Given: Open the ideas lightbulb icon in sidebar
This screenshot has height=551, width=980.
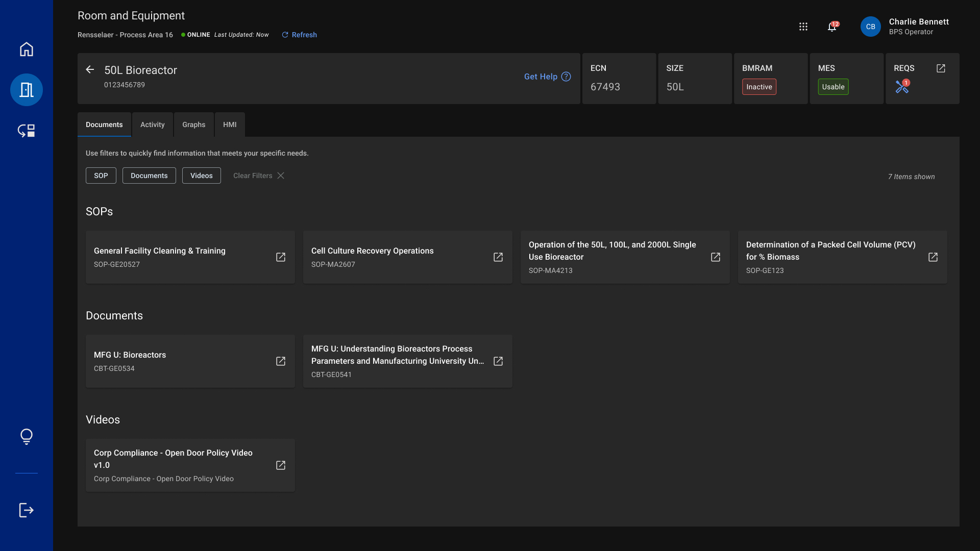Looking at the screenshot, I should 26,437.
